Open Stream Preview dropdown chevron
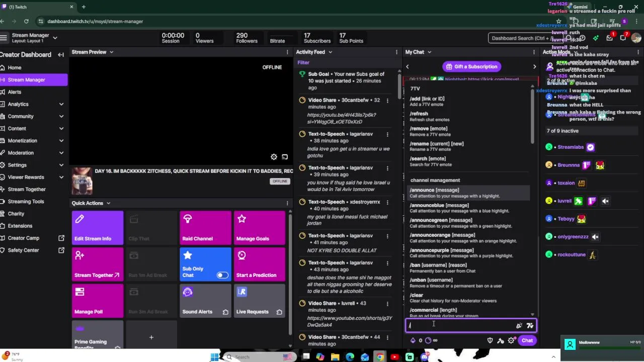Image resolution: width=644 pixels, height=362 pixels. (111, 52)
